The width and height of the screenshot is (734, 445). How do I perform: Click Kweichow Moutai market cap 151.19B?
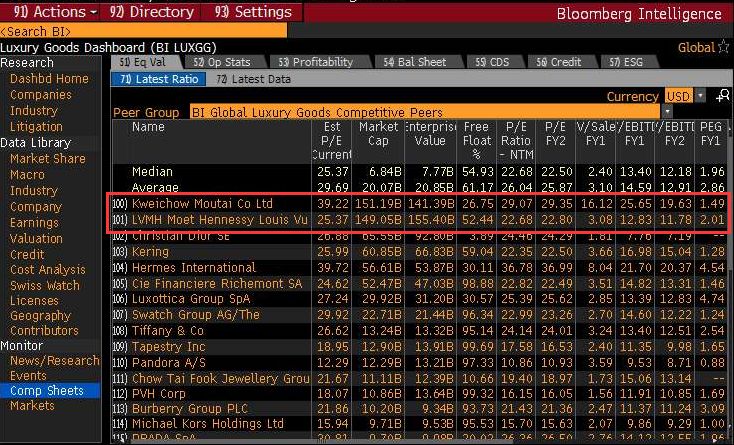point(378,204)
